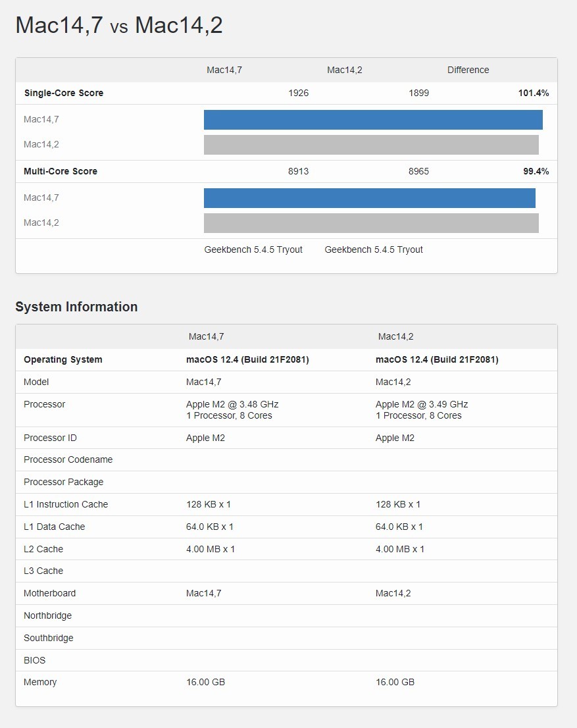This screenshot has height=728, width=577.
Task: Click the Operating System row label
Action: point(63,359)
